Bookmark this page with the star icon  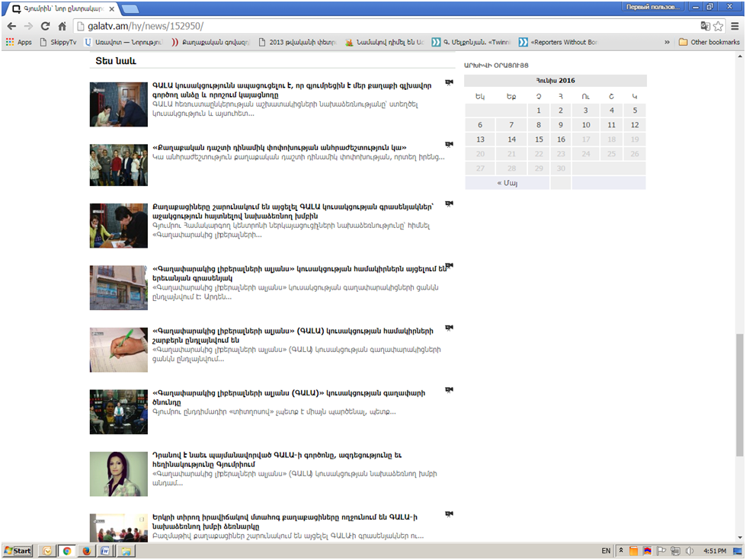(718, 26)
